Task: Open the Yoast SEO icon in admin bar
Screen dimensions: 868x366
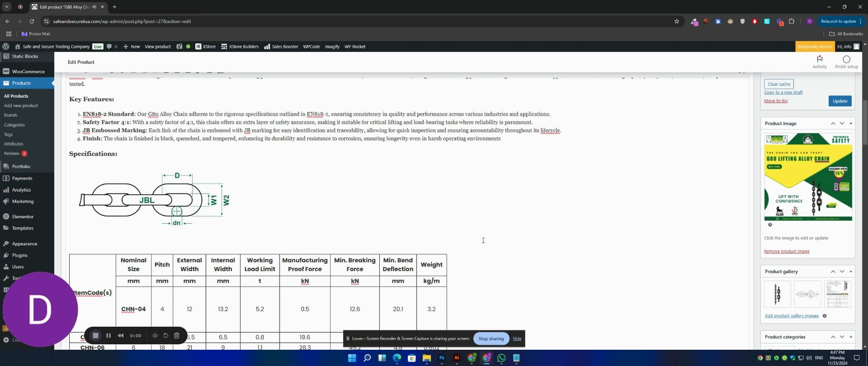Action: 179,46
